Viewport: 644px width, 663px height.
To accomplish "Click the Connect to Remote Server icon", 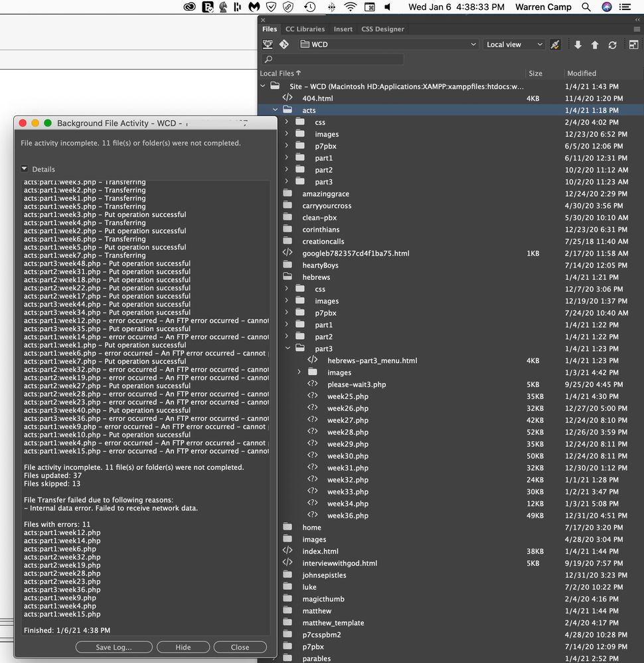I will [268, 44].
